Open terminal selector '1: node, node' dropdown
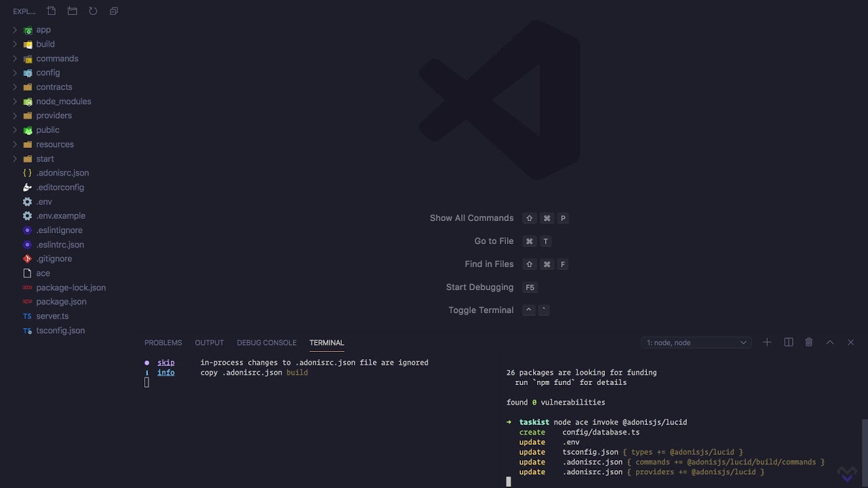The image size is (868, 488). pos(696,342)
